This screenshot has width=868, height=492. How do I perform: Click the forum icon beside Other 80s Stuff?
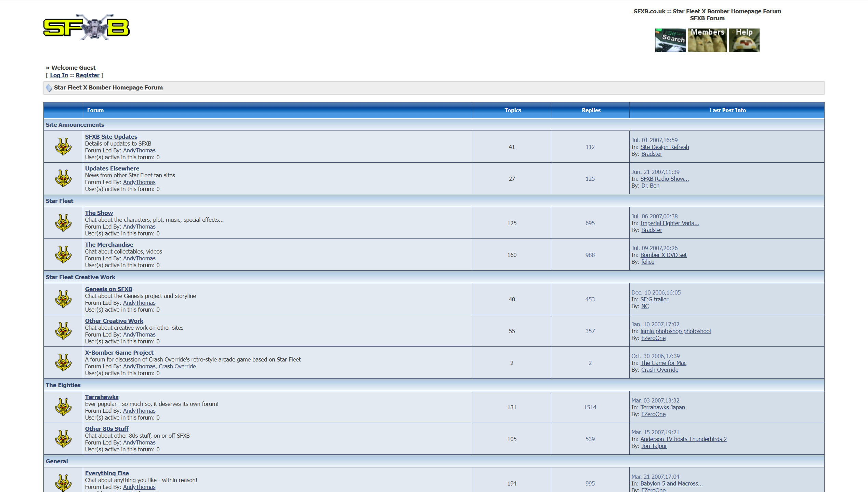click(x=63, y=439)
